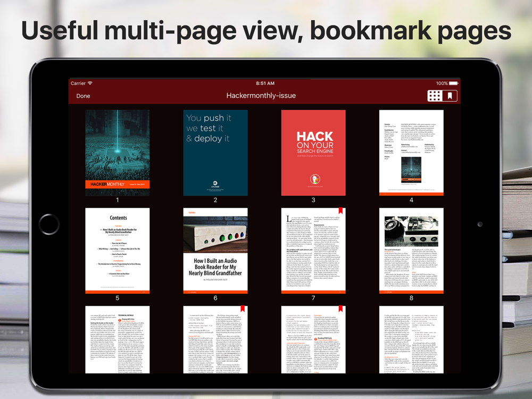The width and height of the screenshot is (532, 399).
Task: Open page 4 credits page thumbnail
Action: coord(411,153)
